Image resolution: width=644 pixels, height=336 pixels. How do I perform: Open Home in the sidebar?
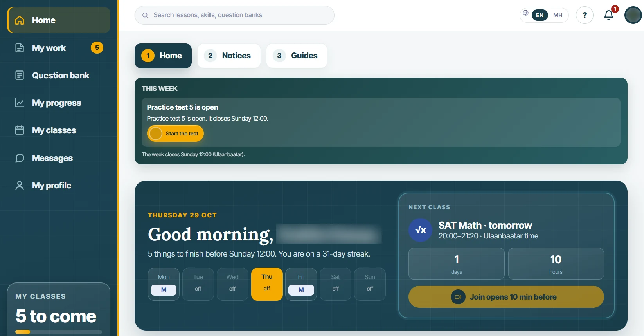pos(59,20)
